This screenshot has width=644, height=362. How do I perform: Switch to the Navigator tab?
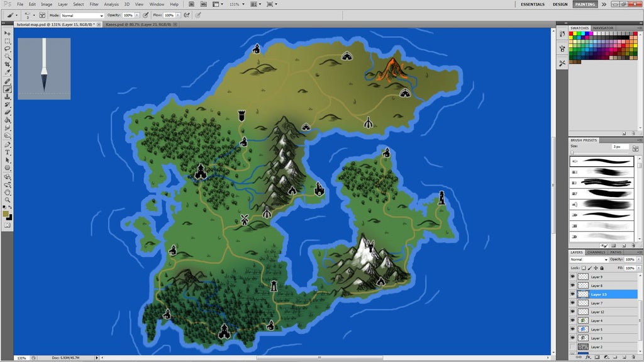click(603, 28)
